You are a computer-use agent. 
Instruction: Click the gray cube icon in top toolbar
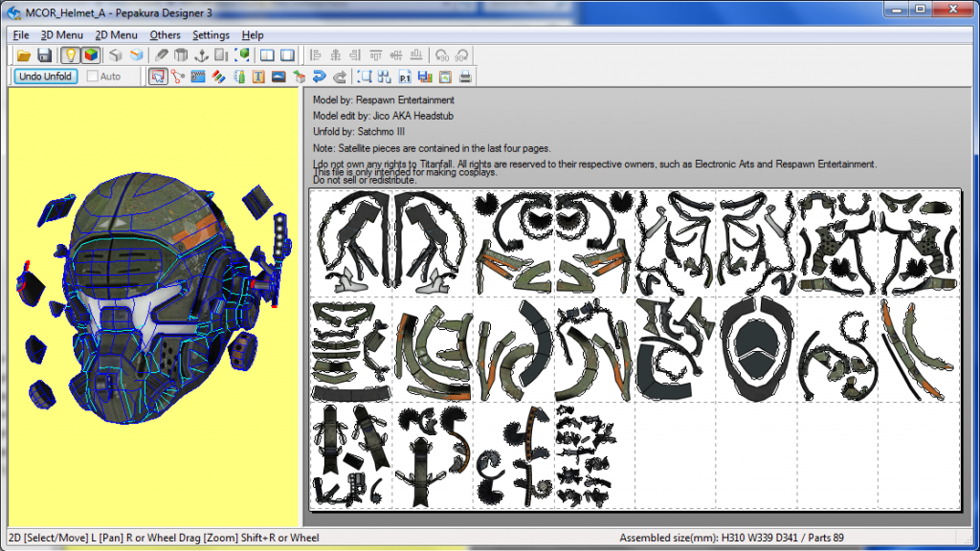point(116,55)
